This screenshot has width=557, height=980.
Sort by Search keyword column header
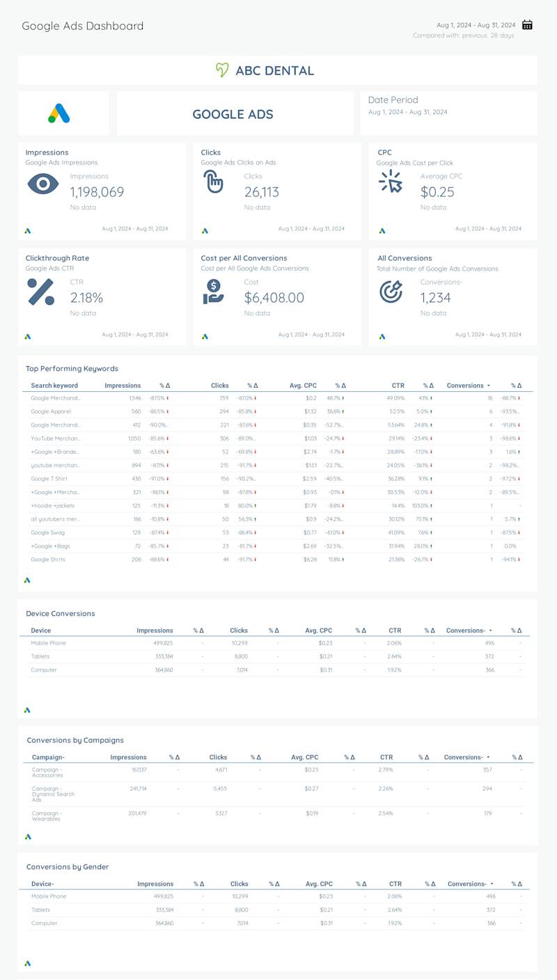pos(54,386)
